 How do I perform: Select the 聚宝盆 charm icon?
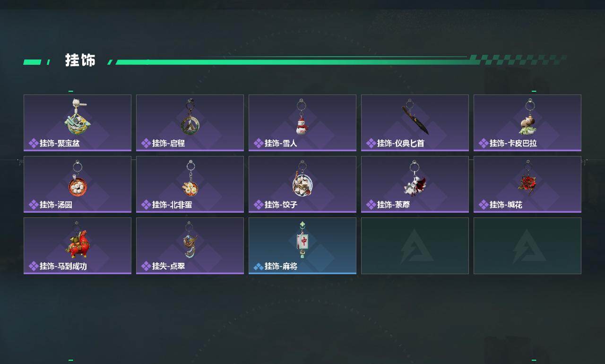(x=77, y=116)
